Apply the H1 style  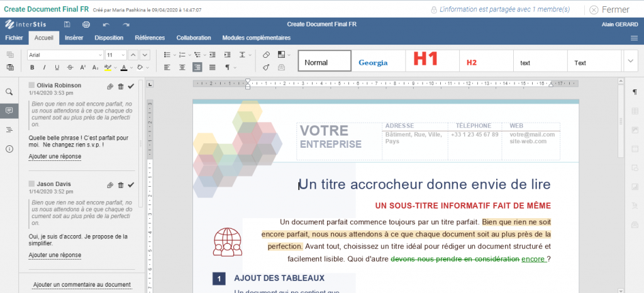point(432,61)
